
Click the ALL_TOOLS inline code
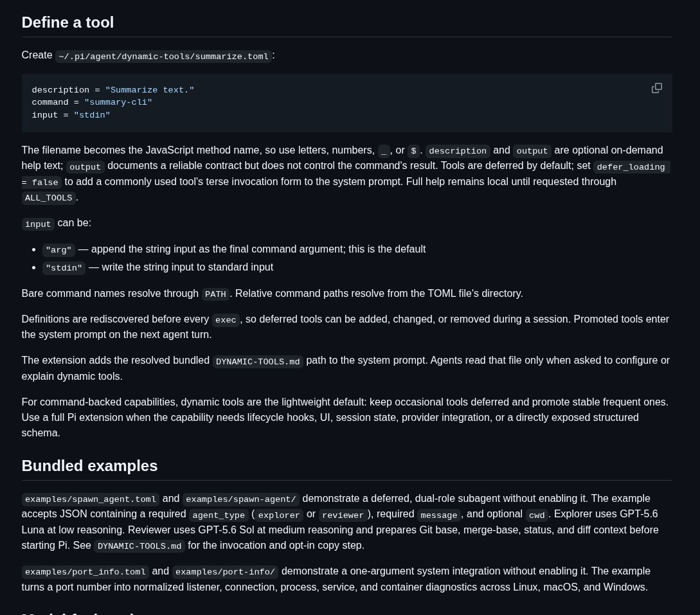[x=49, y=198]
